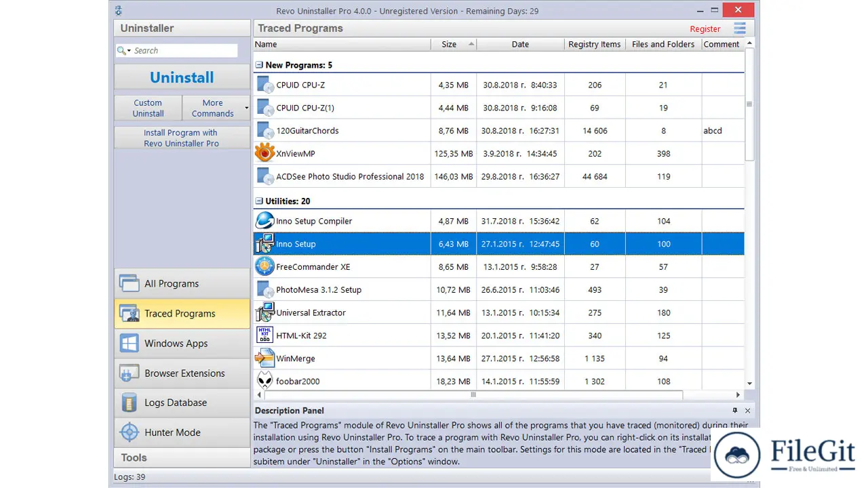Click the search magnifier icon

pos(121,51)
